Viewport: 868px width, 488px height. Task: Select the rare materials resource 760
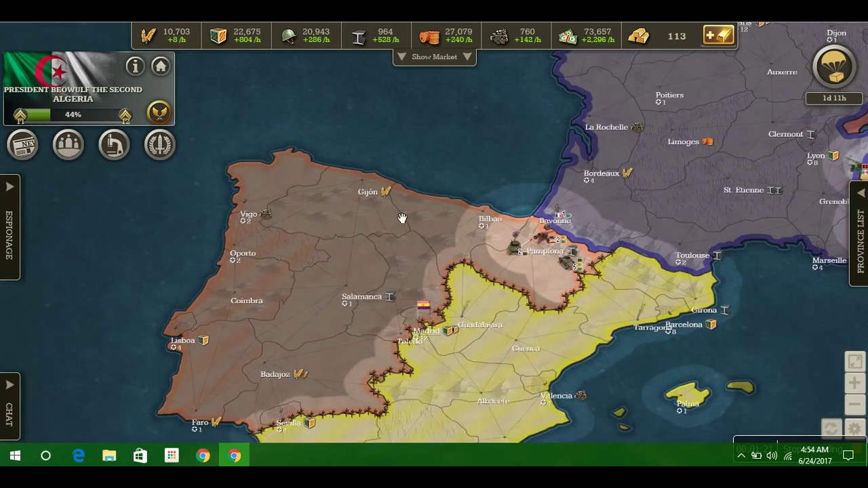(516, 36)
